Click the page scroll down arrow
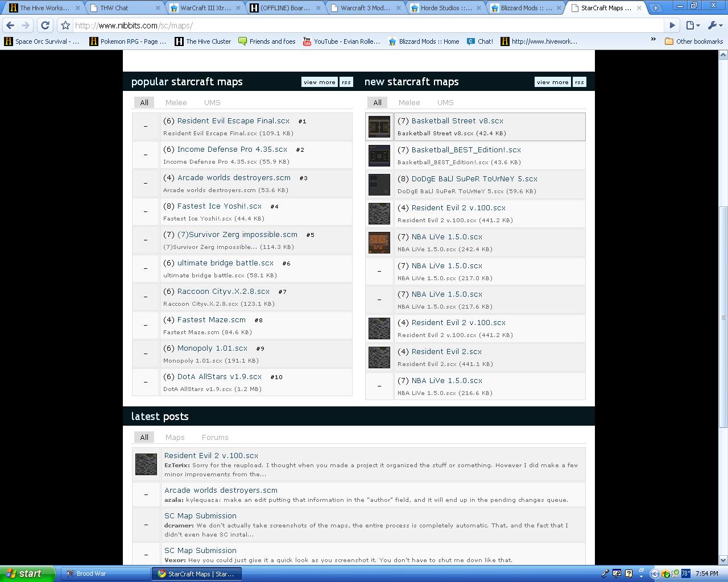This screenshot has height=582, width=728. 723,560
